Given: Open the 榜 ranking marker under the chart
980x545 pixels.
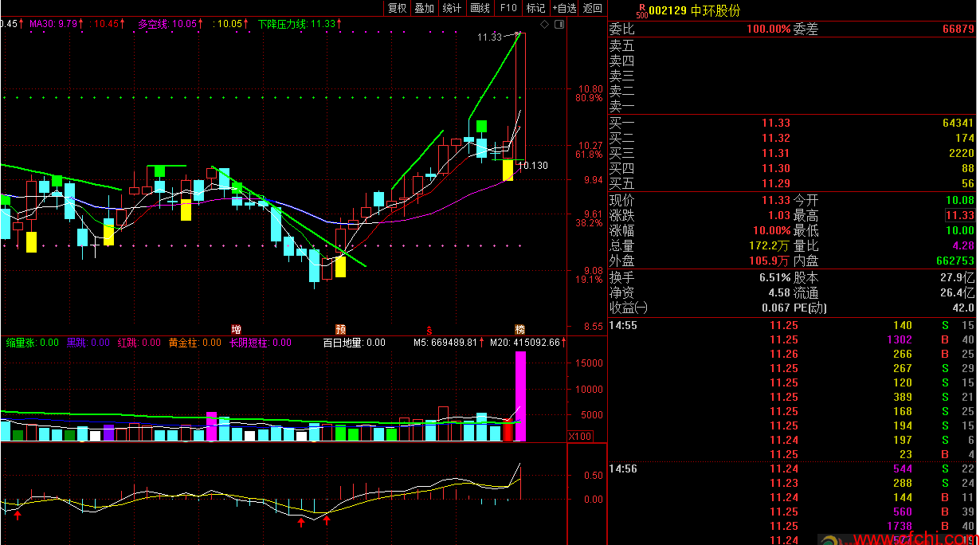Looking at the screenshot, I should click(x=519, y=329).
